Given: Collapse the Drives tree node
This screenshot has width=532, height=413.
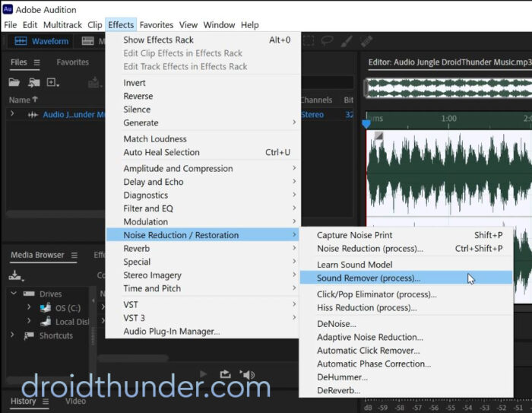Looking at the screenshot, I should [14, 293].
